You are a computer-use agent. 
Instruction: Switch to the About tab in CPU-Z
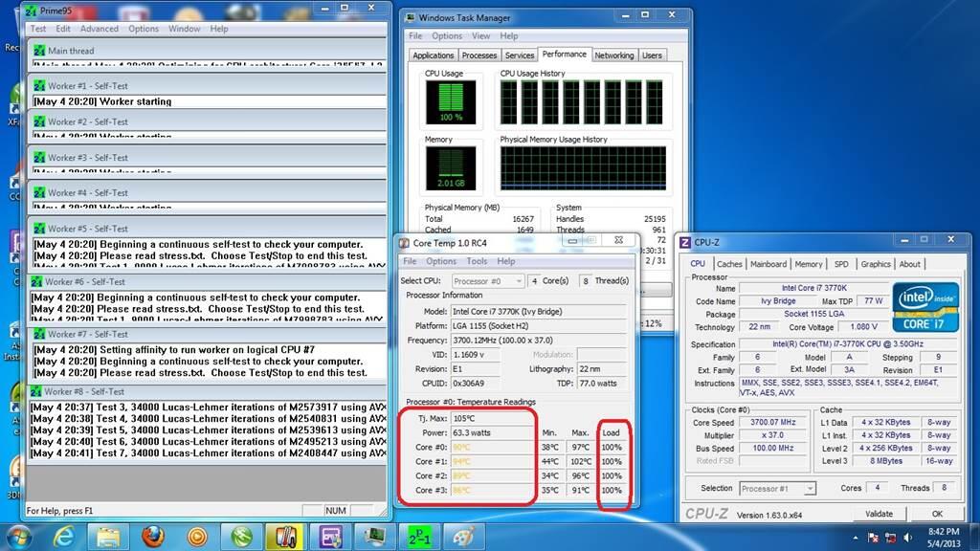coord(909,264)
